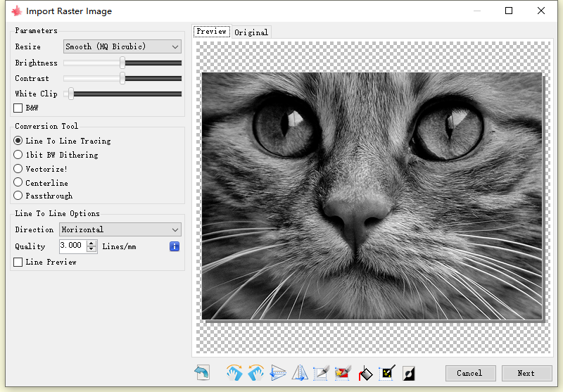Enable the B&W checkbox
563x392 pixels.
(x=18, y=108)
